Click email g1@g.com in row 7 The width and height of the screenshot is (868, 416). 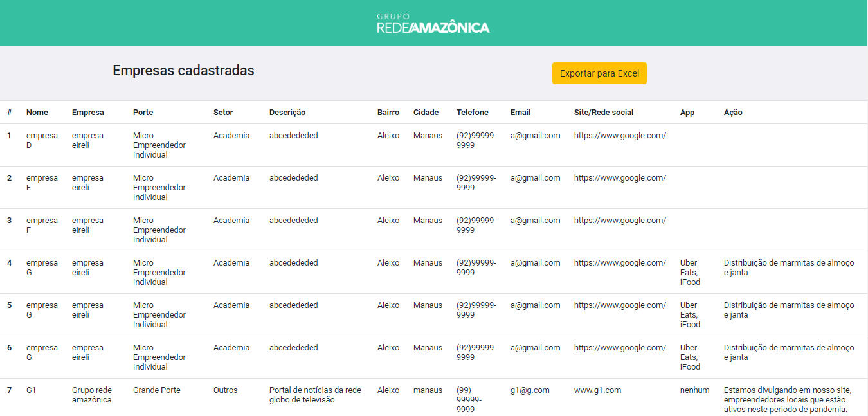(x=530, y=390)
